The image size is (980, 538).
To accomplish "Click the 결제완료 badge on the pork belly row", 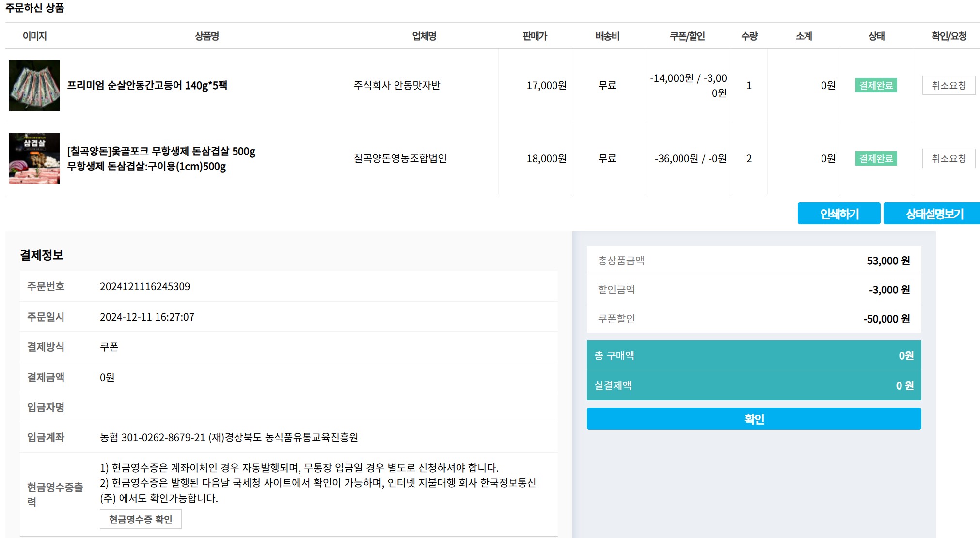I will (x=877, y=158).
